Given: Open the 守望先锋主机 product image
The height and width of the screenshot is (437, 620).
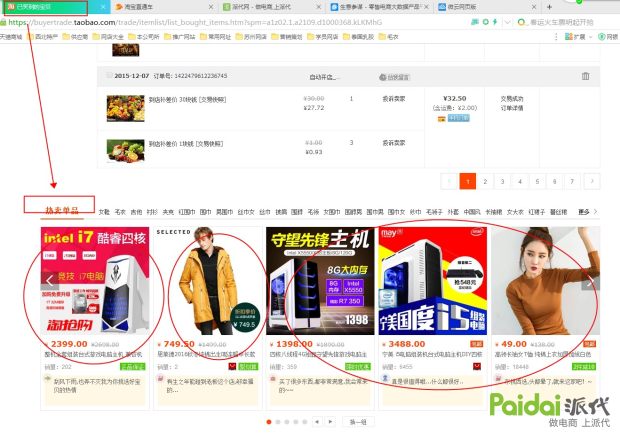Looking at the screenshot, I should pyautogui.click(x=320, y=281).
